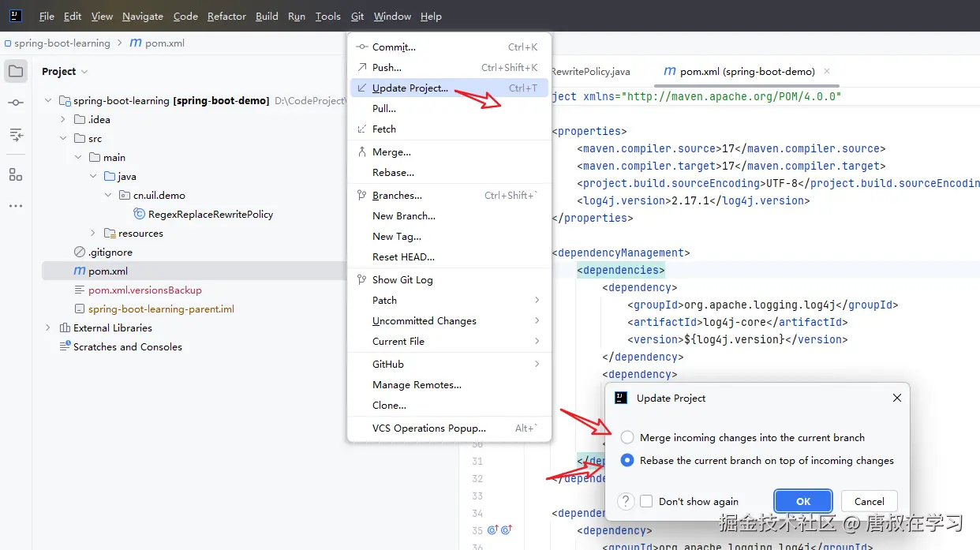Expand the resources folder
Viewport: 980px width, 550px height.
93,234
